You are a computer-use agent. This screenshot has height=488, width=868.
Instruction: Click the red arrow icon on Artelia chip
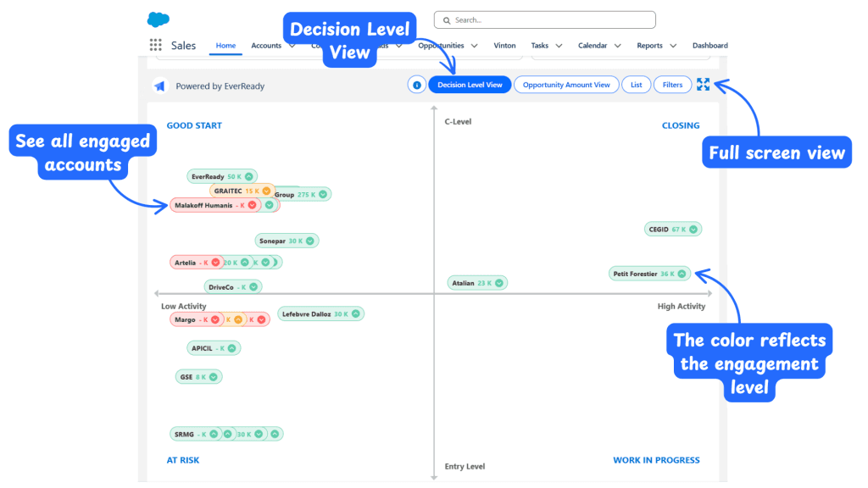(x=215, y=263)
